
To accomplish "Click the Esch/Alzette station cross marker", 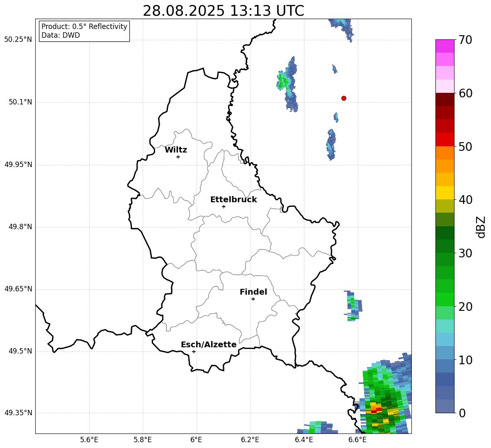I will (x=194, y=351).
